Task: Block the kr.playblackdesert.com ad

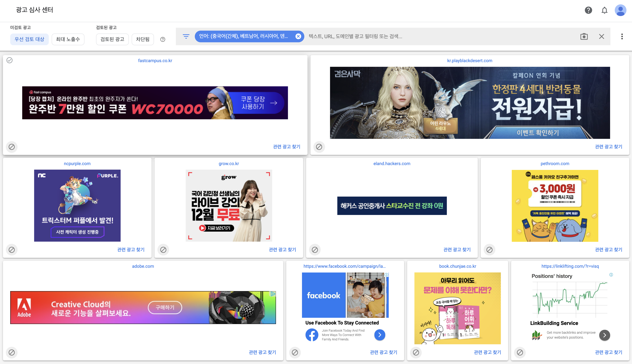Action: point(319,147)
